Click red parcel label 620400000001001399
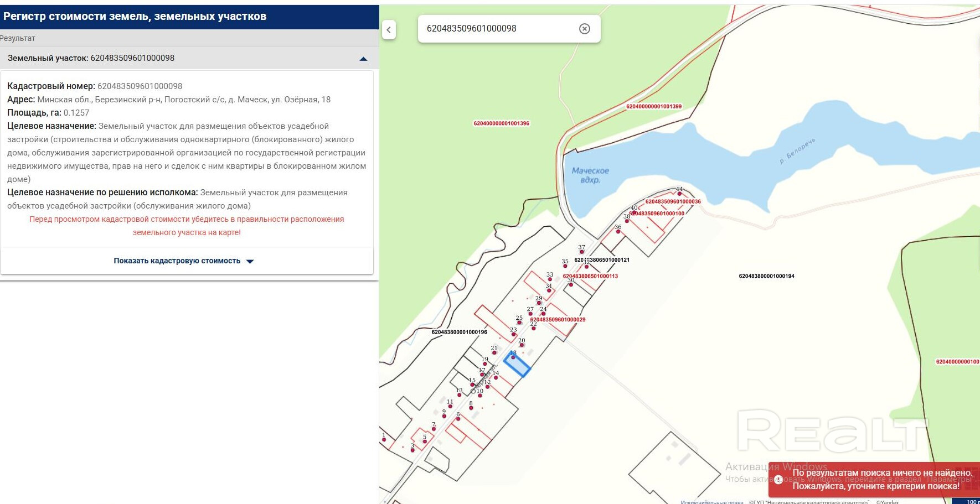The image size is (980, 504). [654, 106]
